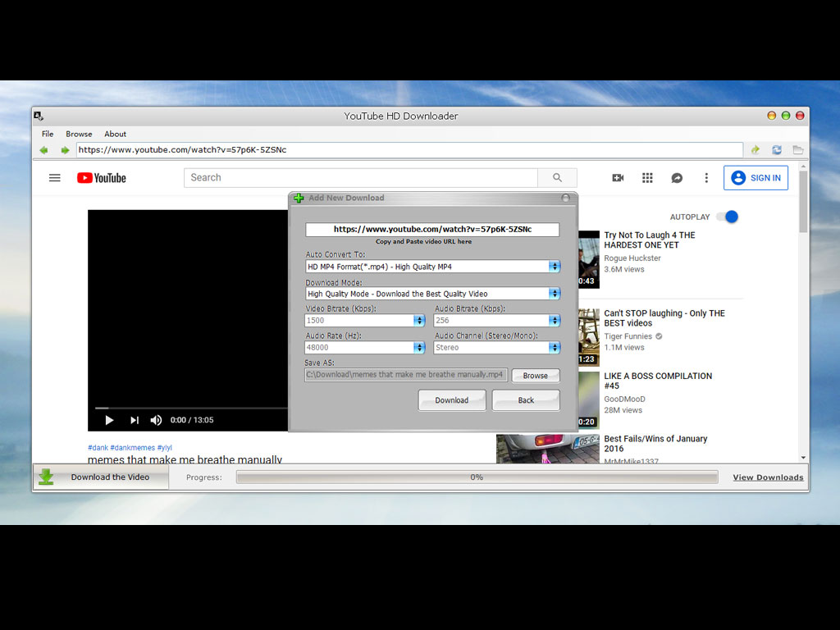The width and height of the screenshot is (840, 630).
Task: Click the play button in video player
Action: point(109,420)
